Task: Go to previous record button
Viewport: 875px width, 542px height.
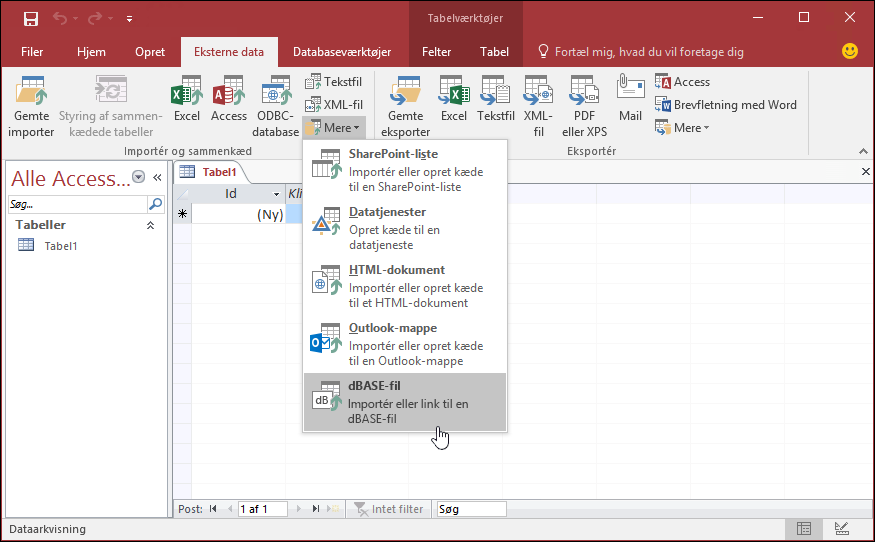Action: 230,509
